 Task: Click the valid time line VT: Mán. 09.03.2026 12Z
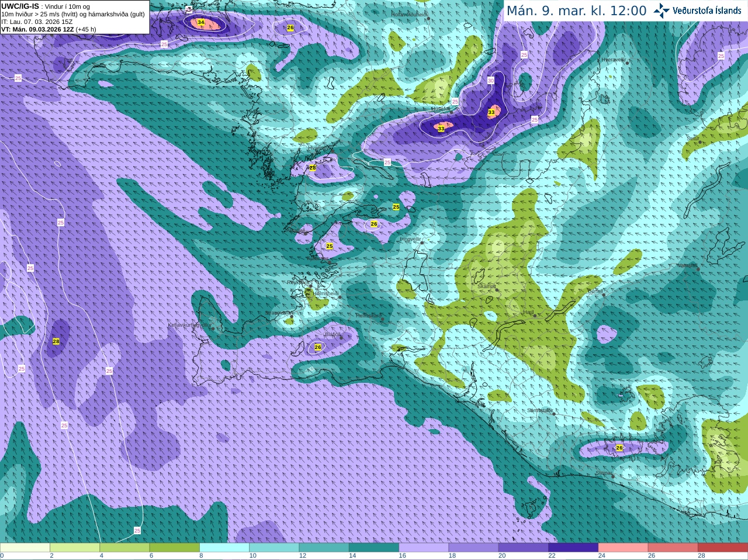click(37, 29)
